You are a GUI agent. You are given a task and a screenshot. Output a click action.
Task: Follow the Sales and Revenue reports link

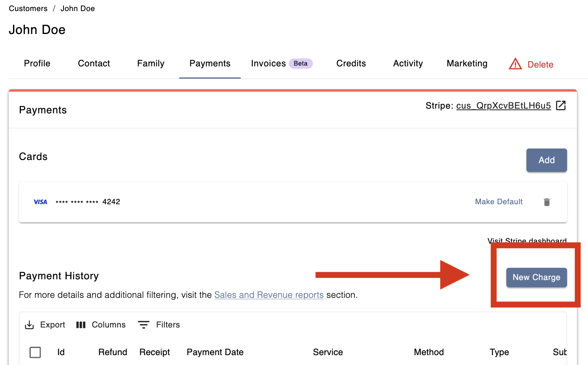(269, 295)
